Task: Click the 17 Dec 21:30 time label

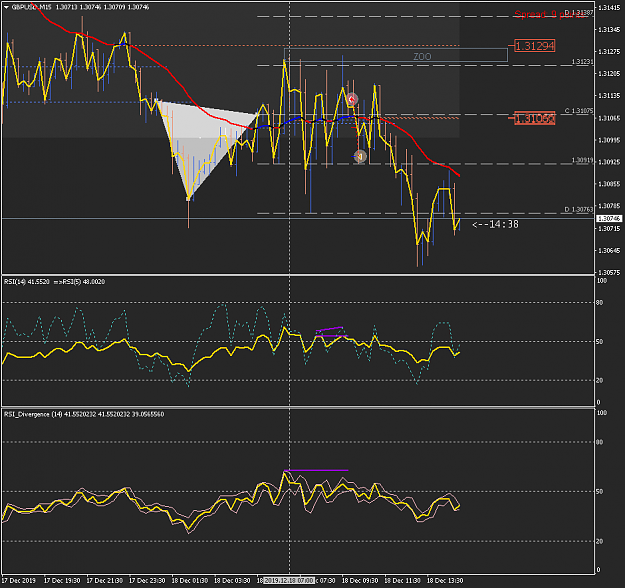Action: click(104, 580)
